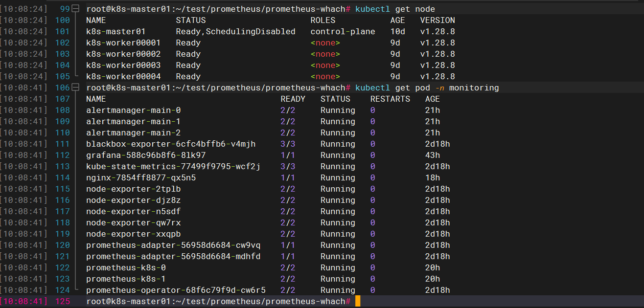Collapse the kubectl get node block at line 99
The height and width of the screenshot is (308, 644).
[x=75, y=9]
